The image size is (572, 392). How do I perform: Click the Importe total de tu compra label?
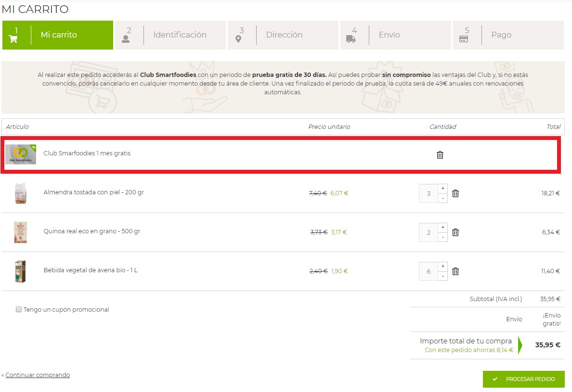[x=466, y=341]
